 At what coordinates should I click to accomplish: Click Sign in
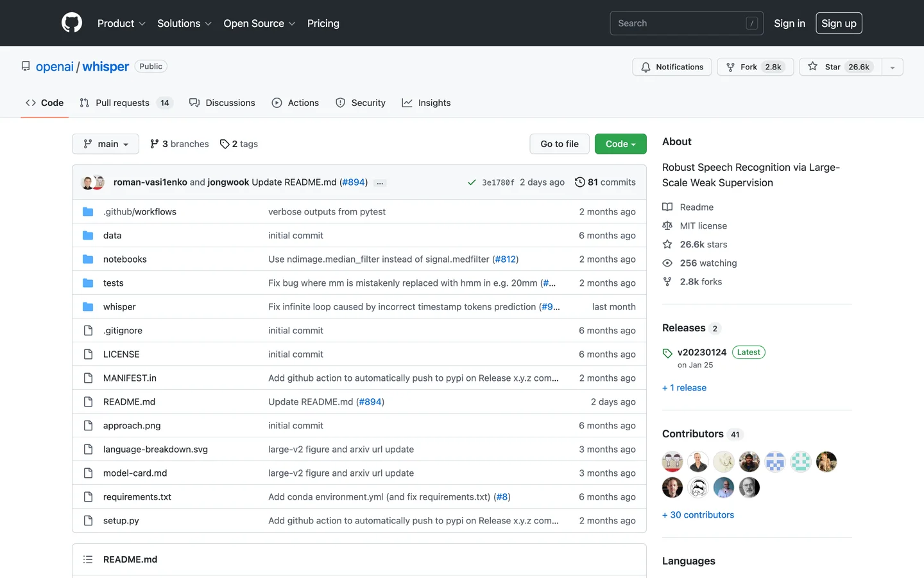(789, 23)
